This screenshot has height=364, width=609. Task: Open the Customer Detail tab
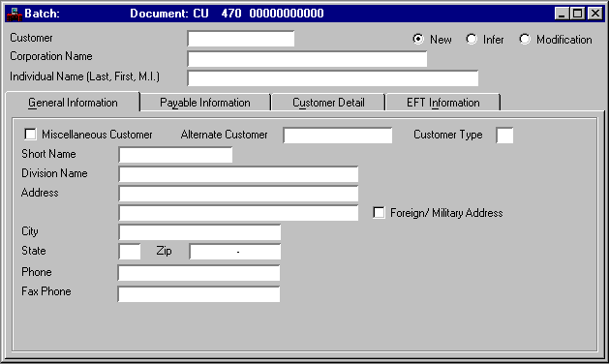coord(328,103)
